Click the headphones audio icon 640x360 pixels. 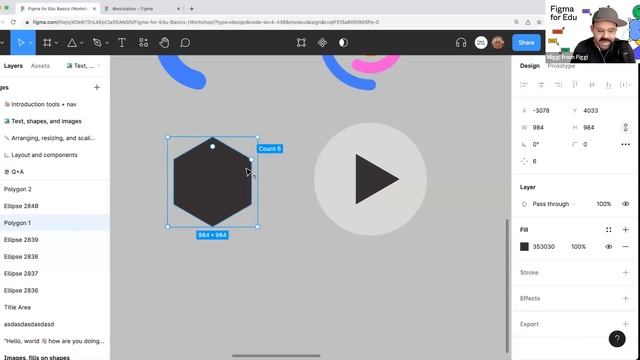coord(461,42)
